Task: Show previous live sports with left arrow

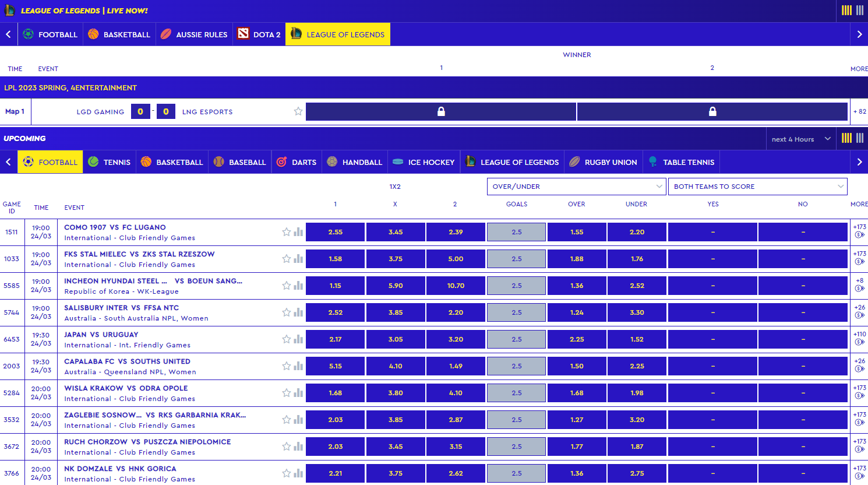Action: tap(8, 34)
